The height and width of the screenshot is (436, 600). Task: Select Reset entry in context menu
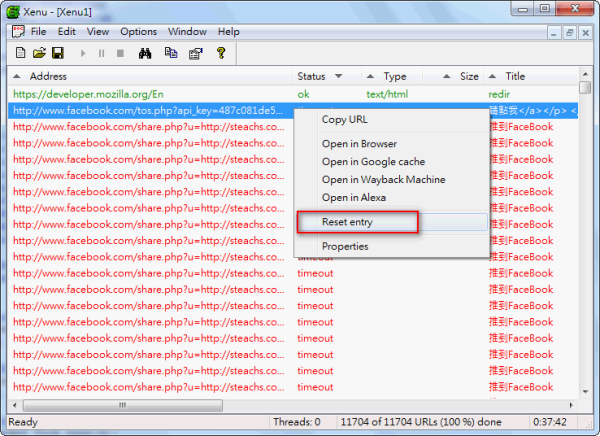pyautogui.click(x=391, y=222)
